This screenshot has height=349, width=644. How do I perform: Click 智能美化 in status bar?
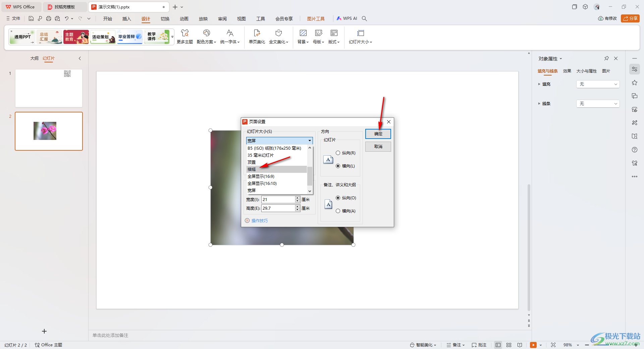(x=423, y=345)
